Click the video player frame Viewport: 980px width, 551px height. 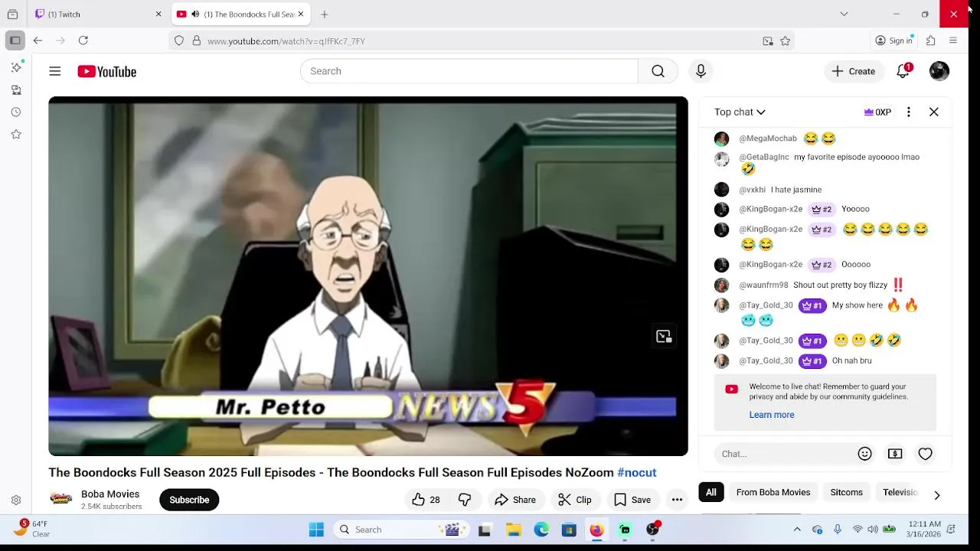point(368,276)
